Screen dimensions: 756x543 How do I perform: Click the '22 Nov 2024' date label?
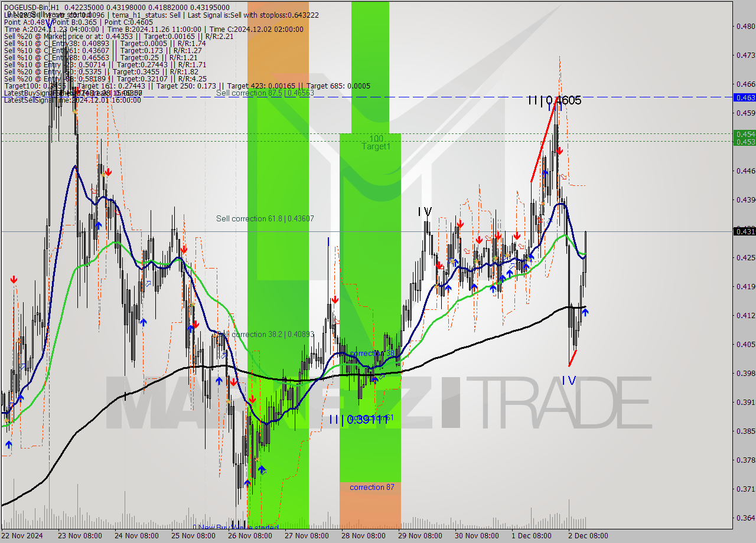pyautogui.click(x=22, y=536)
